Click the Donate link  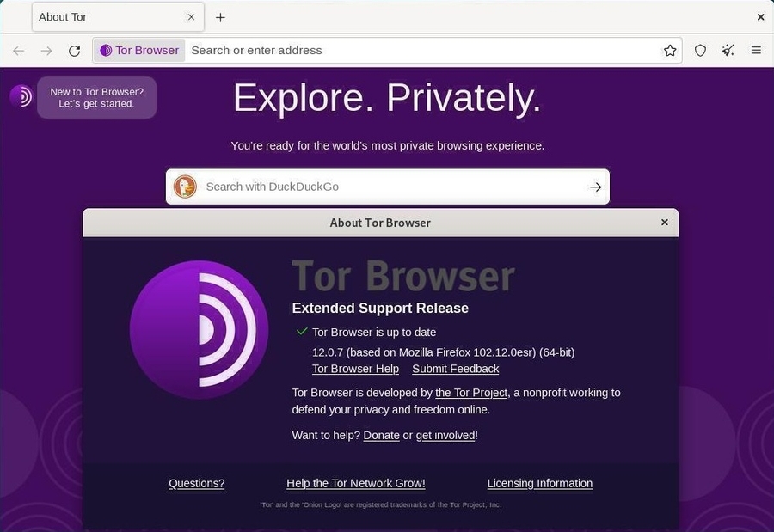click(382, 435)
